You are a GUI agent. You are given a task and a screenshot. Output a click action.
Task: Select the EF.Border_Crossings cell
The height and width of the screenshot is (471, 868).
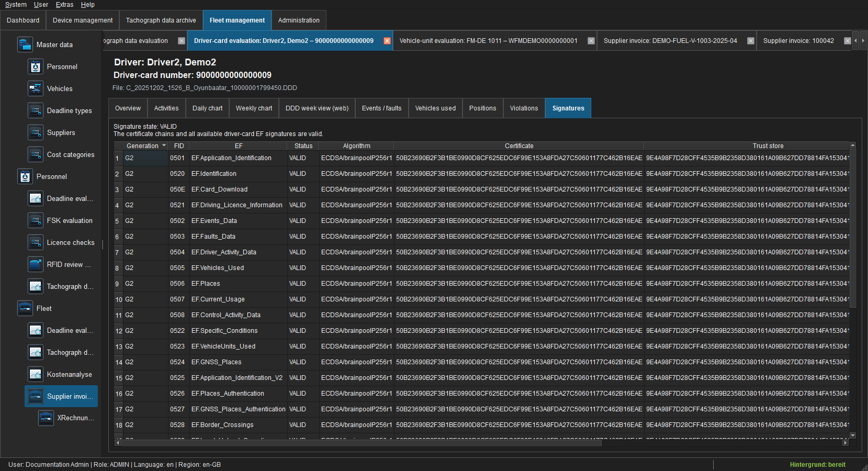click(x=238, y=425)
